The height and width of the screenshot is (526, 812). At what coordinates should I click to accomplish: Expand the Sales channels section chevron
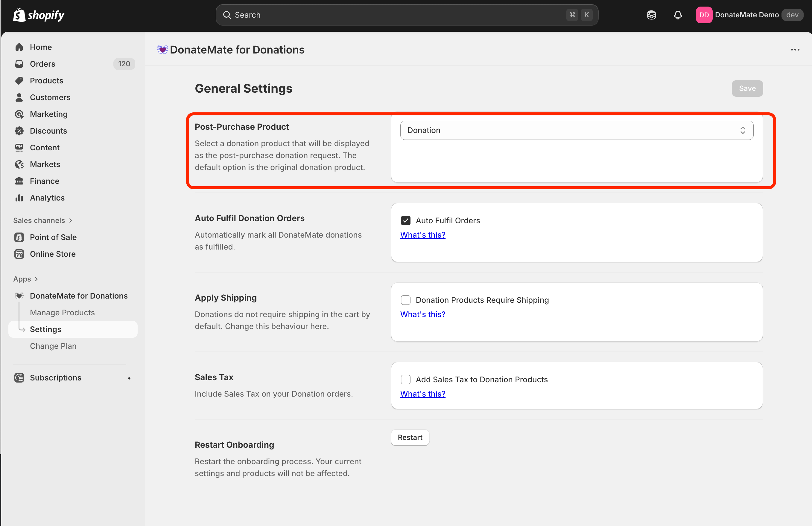71,221
